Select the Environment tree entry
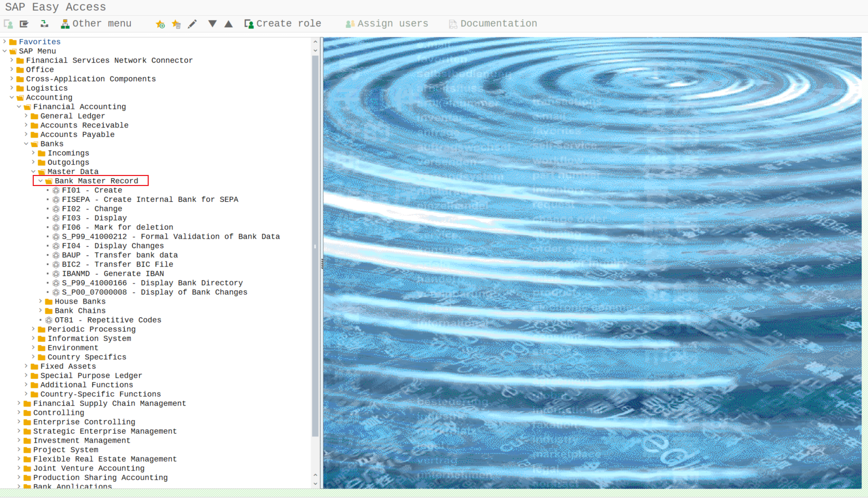This screenshot has width=868, height=498. pyautogui.click(x=73, y=348)
